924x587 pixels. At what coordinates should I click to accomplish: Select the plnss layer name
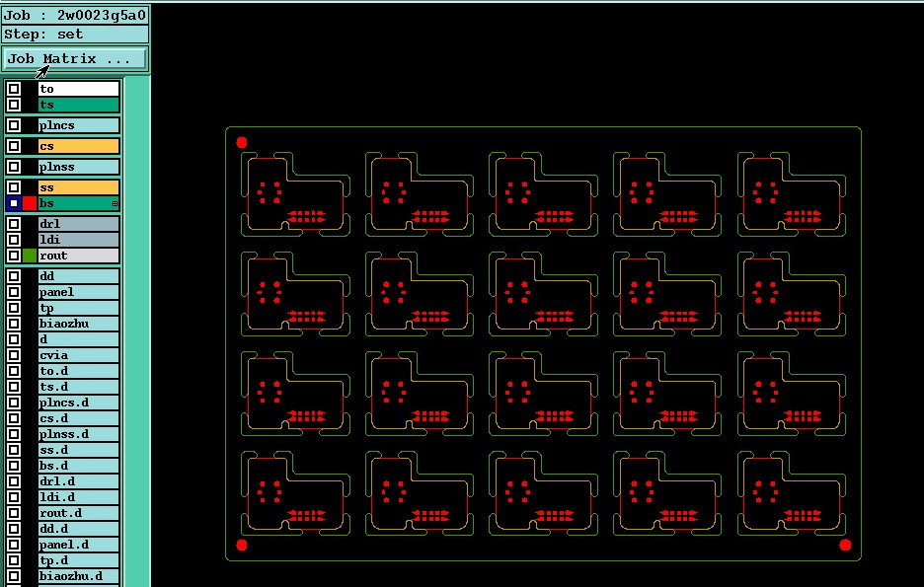[78, 167]
